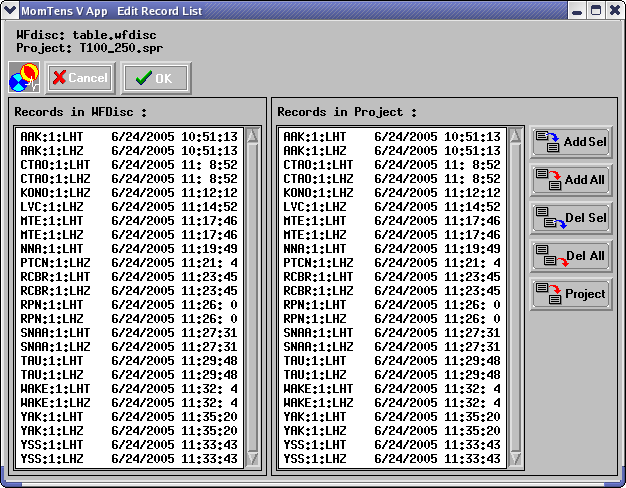The height and width of the screenshot is (488, 626).
Task: Select TAU:1:LHT in the WFDisc list
Action: 129,360
